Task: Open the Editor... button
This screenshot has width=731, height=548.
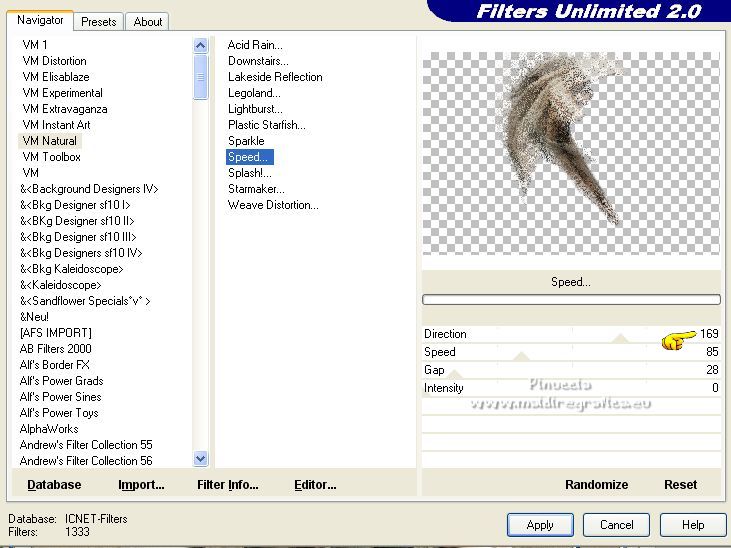Action: (315, 485)
